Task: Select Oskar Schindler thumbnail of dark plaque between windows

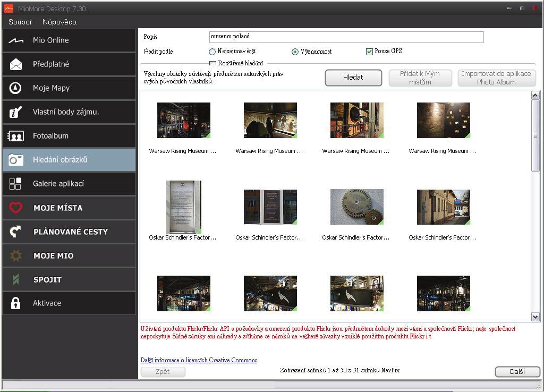Action: click(x=270, y=207)
